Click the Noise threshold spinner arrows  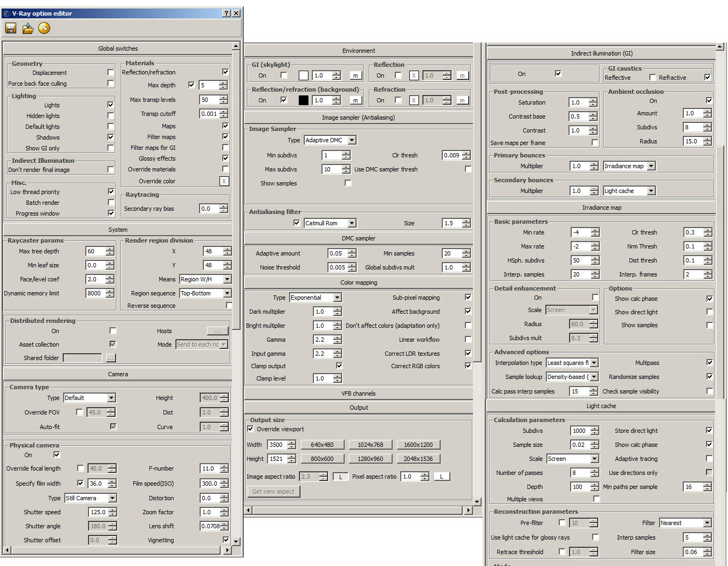click(352, 267)
